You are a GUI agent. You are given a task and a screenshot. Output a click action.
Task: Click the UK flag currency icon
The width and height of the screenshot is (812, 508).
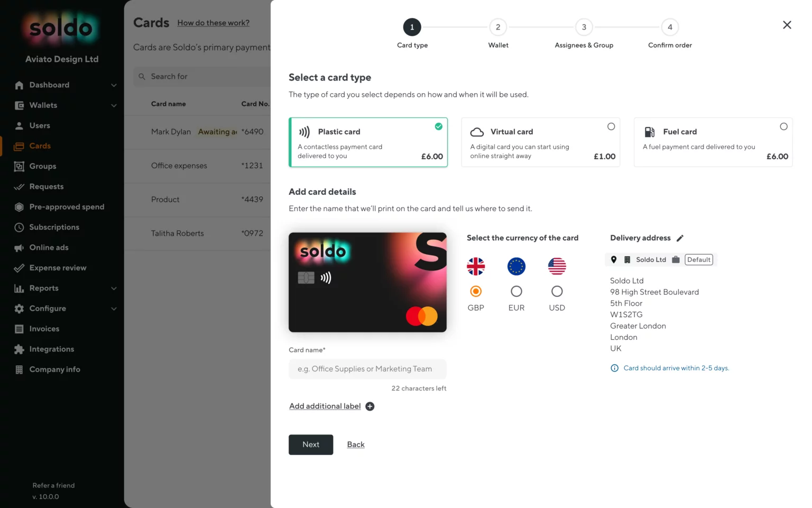[476, 266]
